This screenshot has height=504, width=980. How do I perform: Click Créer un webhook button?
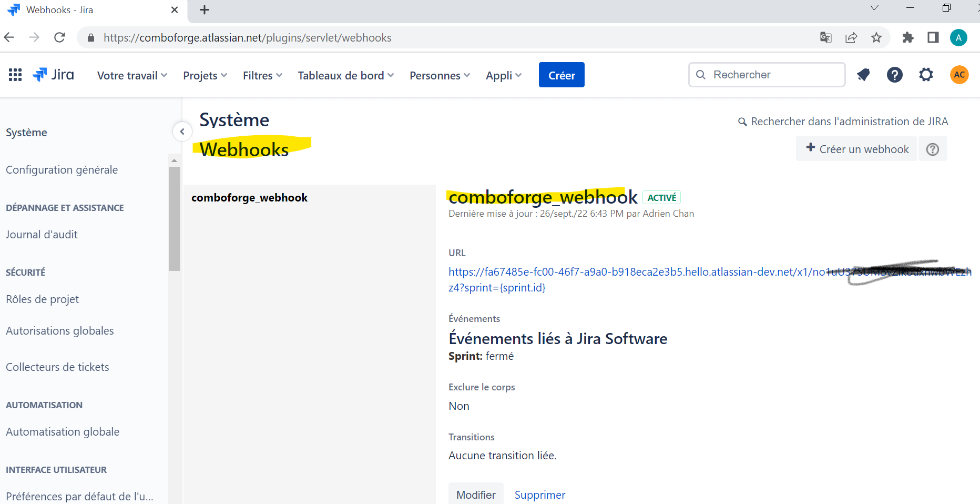(x=856, y=149)
